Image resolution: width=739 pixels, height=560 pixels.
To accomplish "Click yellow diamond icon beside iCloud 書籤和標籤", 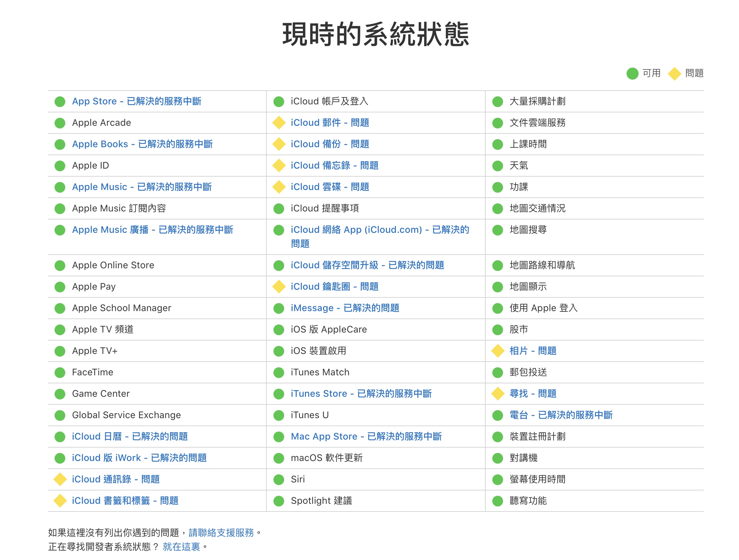I will coord(60,501).
